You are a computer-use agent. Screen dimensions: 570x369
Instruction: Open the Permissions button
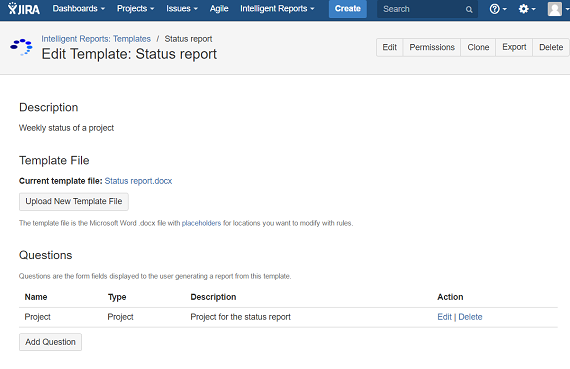pyautogui.click(x=432, y=47)
